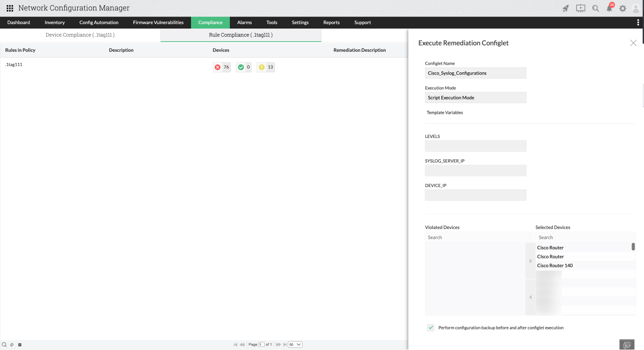This screenshot has width=644, height=350.
Task: Click the rocket launch icon in the header
Action: [x=565, y=8]
